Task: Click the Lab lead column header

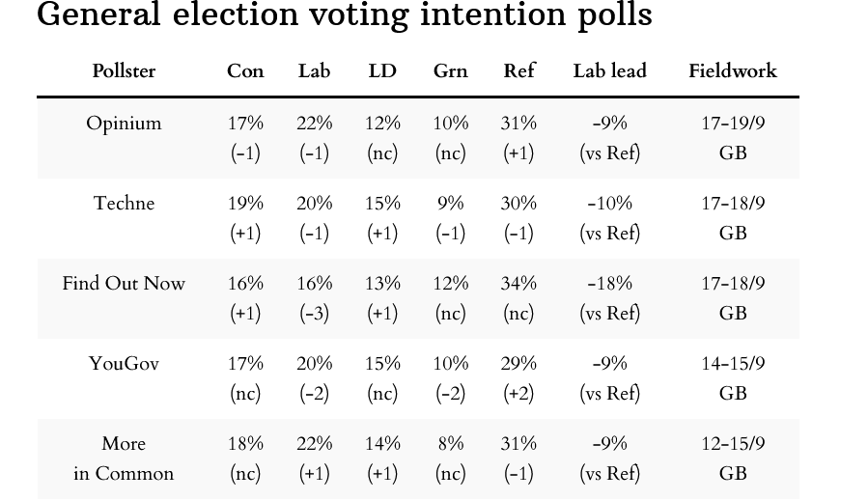Action: (609, 70)
